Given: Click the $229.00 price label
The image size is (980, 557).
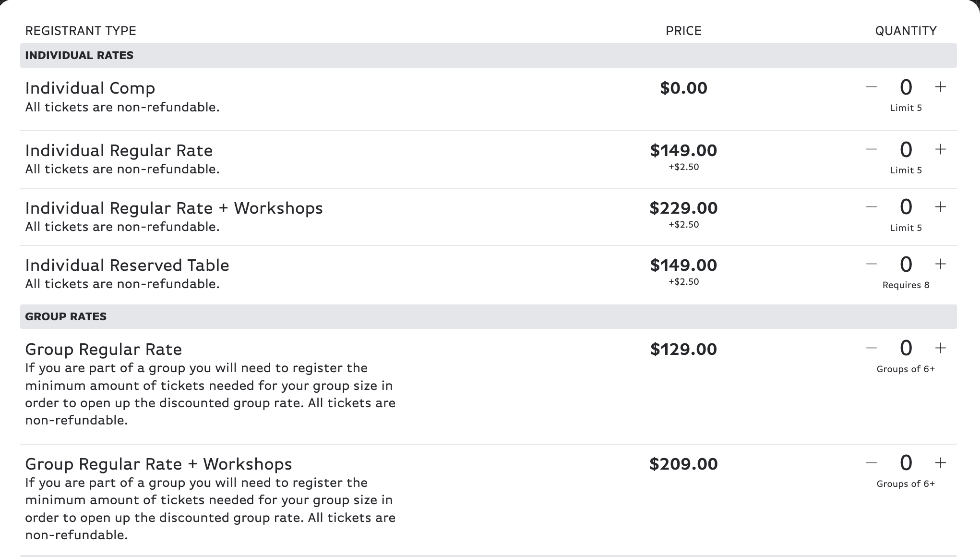Looking at the screenshot, I should (x=683, y=208).
